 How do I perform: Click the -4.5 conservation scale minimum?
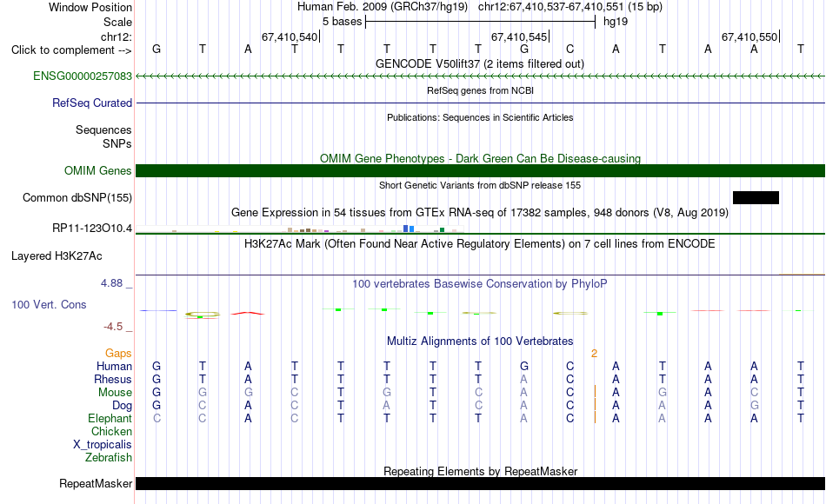113,327
